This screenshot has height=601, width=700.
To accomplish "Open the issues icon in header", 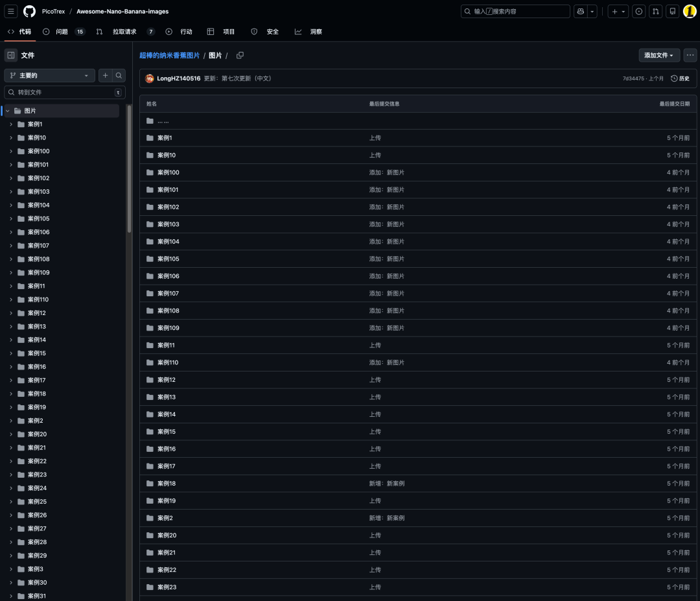I will [x=639, y=11].
